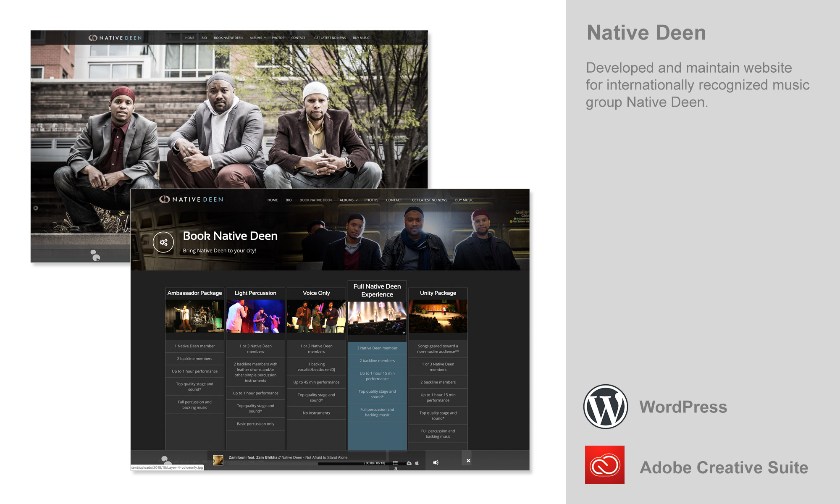Viewport: 840px width, 504px height.
Task: Open BUY MUSIC in the front window navigation
Action: coord(464,200)
